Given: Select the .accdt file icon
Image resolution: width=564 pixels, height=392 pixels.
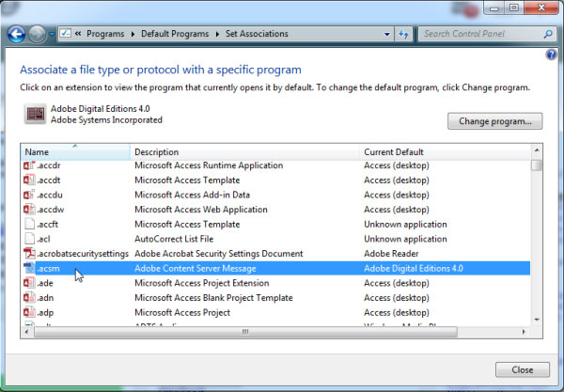Looking at the screenshot, I should 29,180.
